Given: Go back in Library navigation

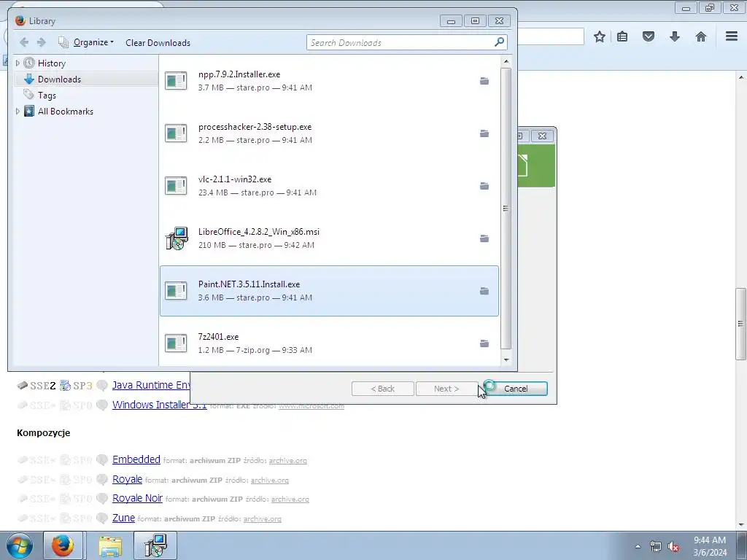Looking at the screenshot, I should (24, 42).
